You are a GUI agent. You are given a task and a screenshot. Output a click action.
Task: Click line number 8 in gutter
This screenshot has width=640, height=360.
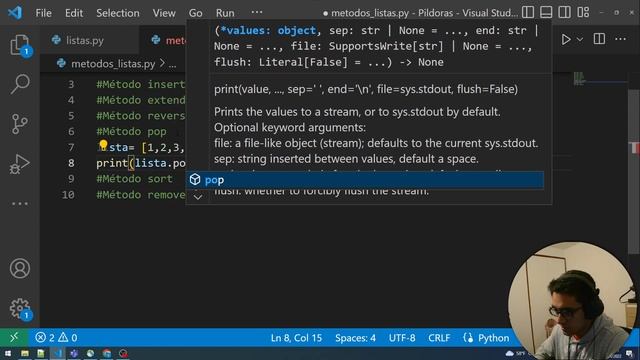[71, 163]
